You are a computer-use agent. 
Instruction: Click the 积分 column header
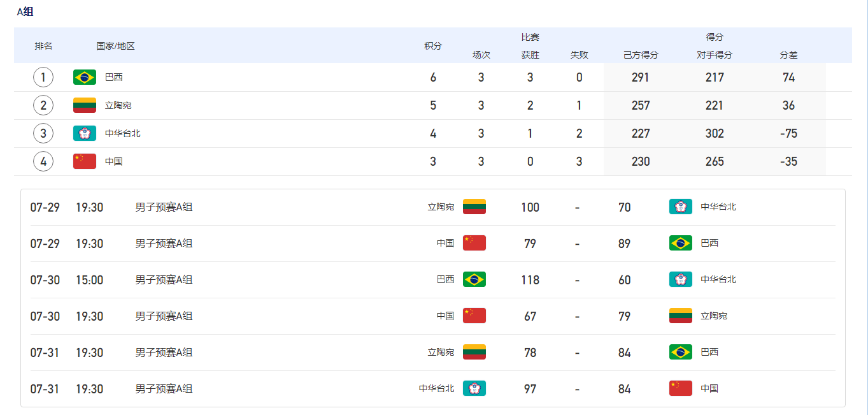[x=433, y=46]
